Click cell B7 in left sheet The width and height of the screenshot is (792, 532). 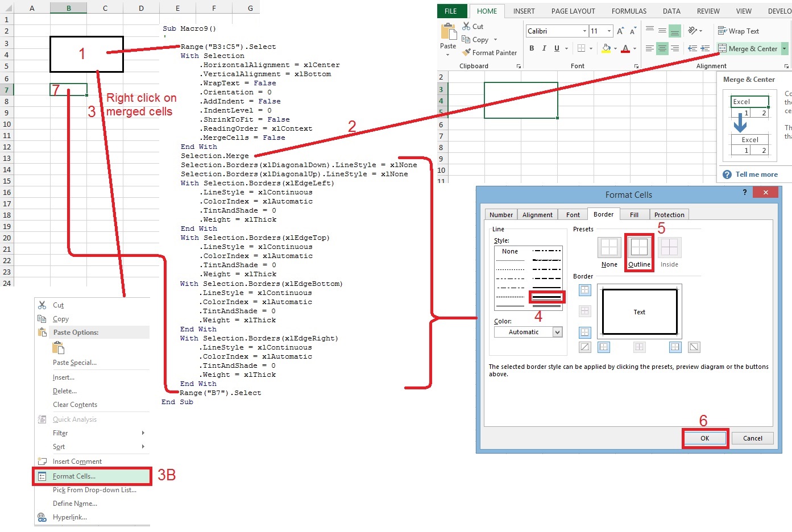(68, 90)
